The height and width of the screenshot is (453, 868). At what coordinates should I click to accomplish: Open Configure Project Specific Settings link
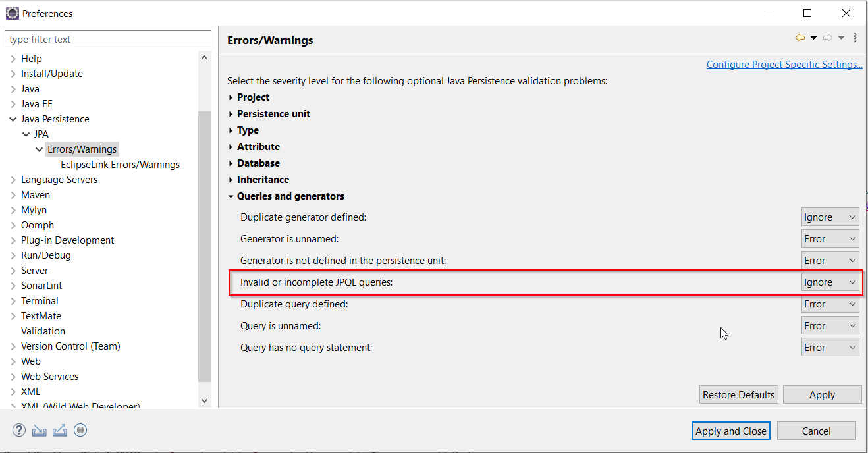coord(784,65)
